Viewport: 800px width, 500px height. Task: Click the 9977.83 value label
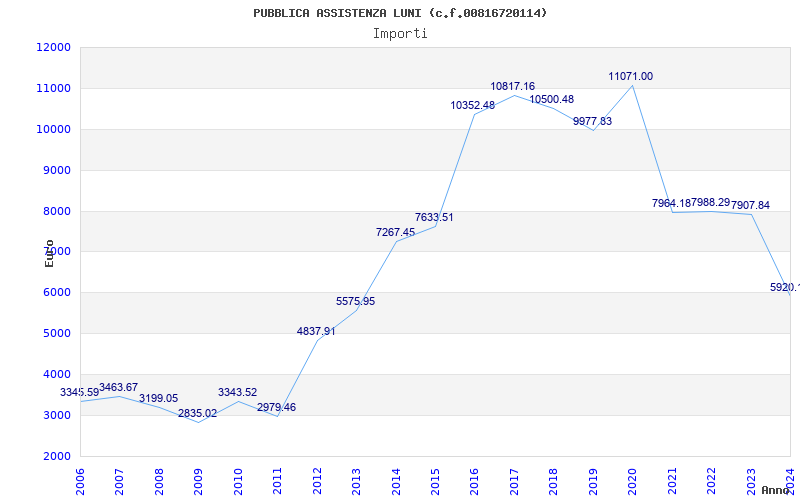[592, 122]
